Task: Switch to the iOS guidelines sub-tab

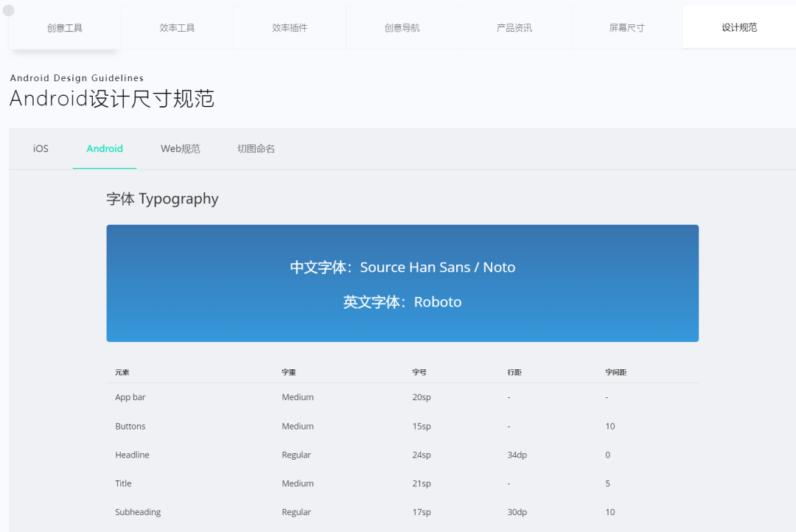Action: (x=41, y=149)
